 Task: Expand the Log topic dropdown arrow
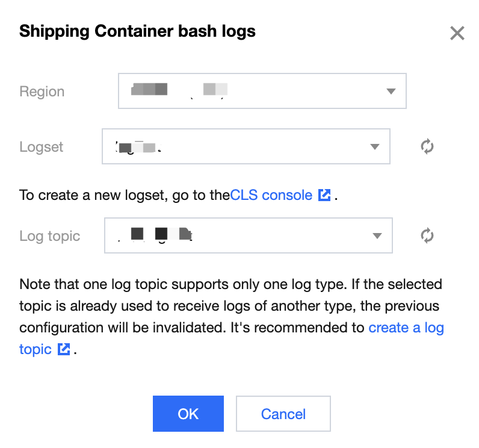click(377, 235)
